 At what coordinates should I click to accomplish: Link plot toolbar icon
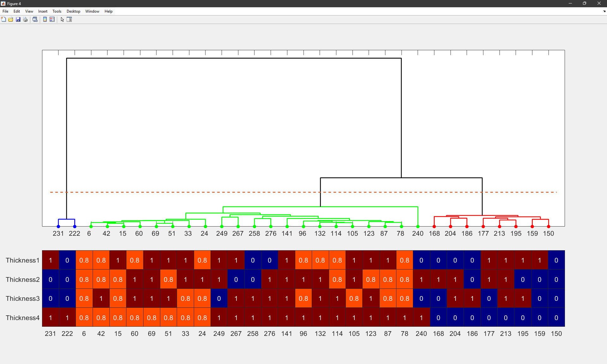[35, 20]
